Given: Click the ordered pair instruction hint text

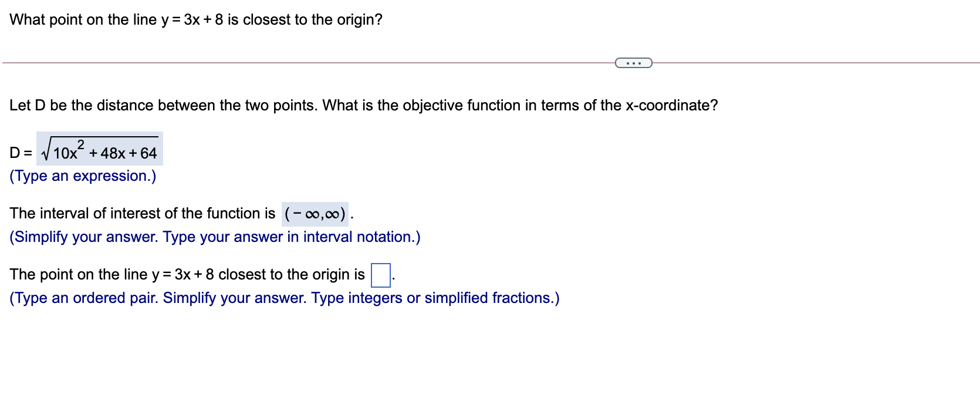Looking at the screenshot, I should tap(283, 298).
